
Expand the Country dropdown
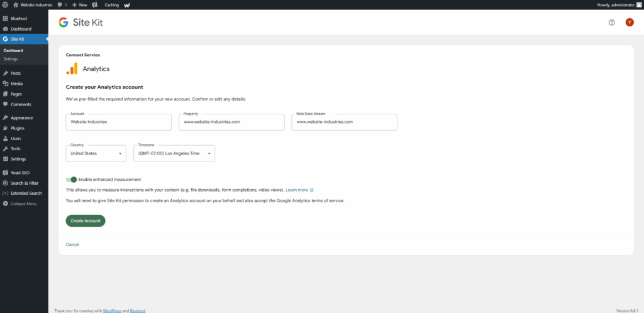pyautogui.click(x=96, y=153)
